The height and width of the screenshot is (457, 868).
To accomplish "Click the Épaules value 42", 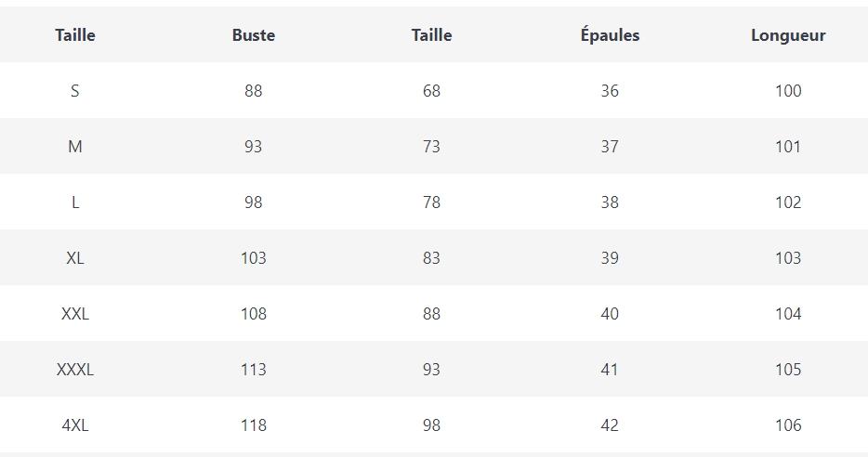I will pyautogui.click(x=610, y=425).
